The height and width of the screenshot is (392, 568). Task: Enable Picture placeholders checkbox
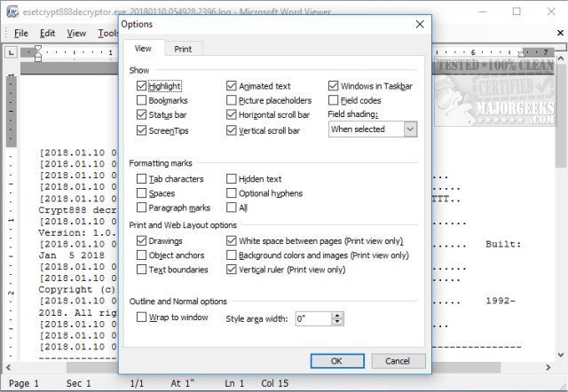(231, 100)
